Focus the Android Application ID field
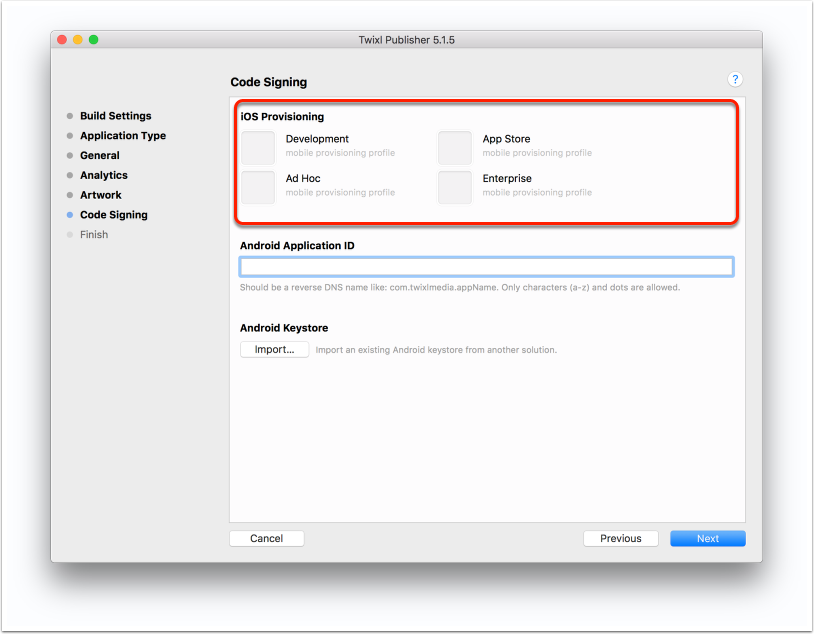Image resolution: width=814 pixels, height=634 pixels. 486,267
